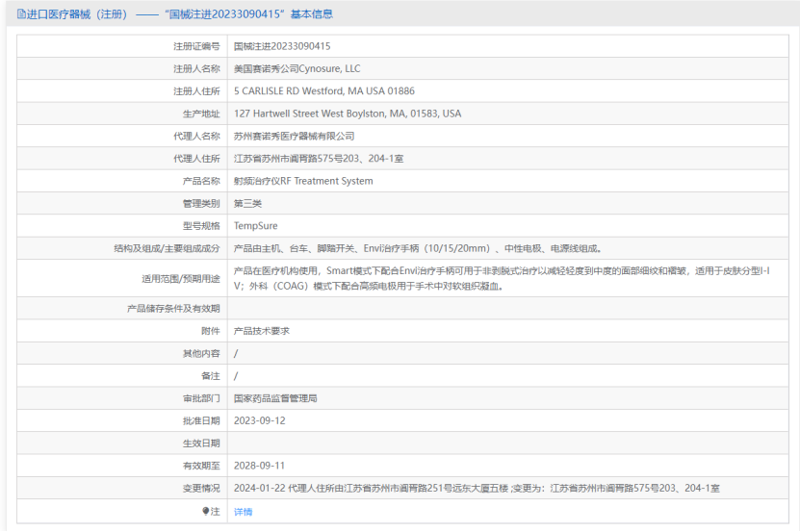Click the registrant name 美国赛诺秀公司Cynosure, LLC

[297, 68]
